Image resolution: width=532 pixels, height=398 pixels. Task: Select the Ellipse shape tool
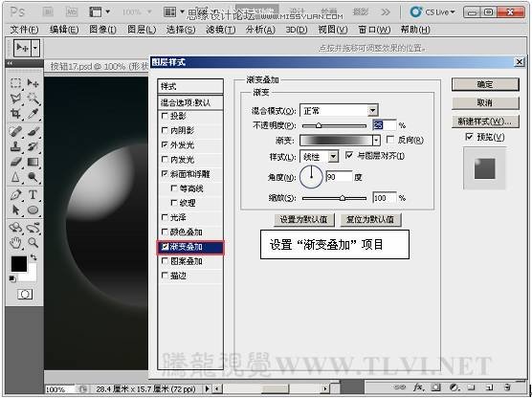click(x=33, y=210)
